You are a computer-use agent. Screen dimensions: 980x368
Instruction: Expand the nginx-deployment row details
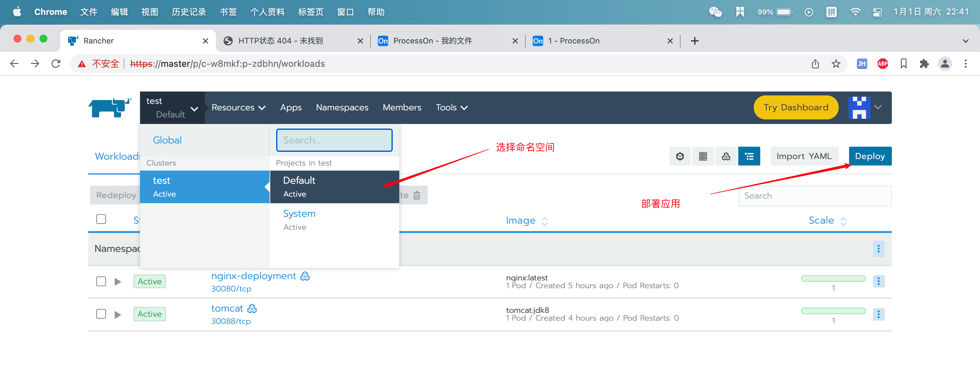tap(118, 282)
